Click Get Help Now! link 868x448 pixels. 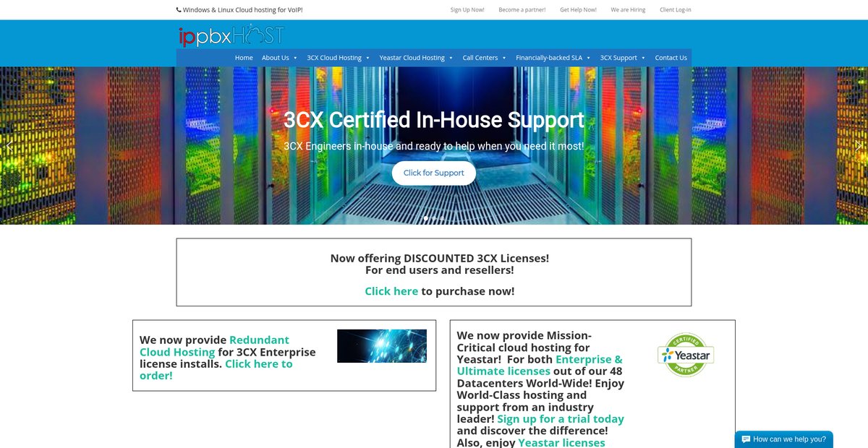[578, 10]
